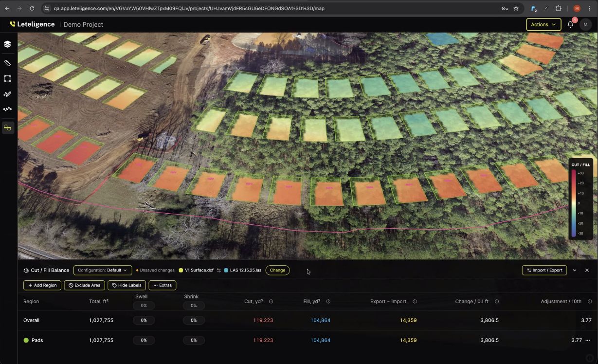This screenshot has width=598, height=364.
Task: Open the Pads row more options menu
Action: point(588,340)
